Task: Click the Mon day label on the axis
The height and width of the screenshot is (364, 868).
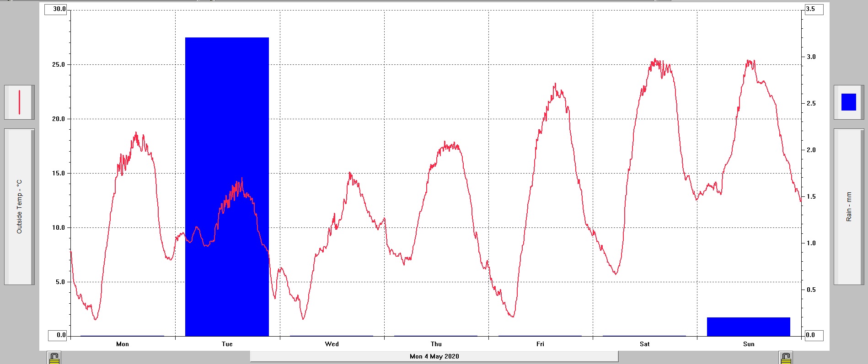Action: [123, 344]
